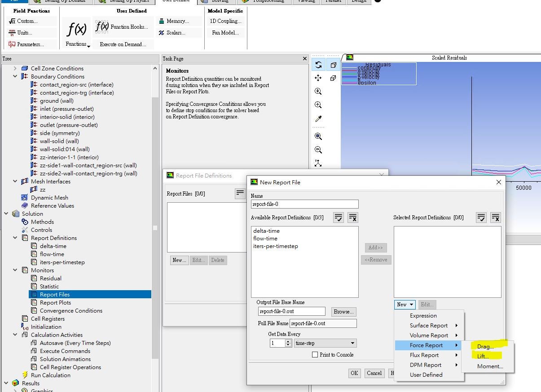Click Cancel in New Report File dialog
Screen dimensions: 541x392
(374, 373)
